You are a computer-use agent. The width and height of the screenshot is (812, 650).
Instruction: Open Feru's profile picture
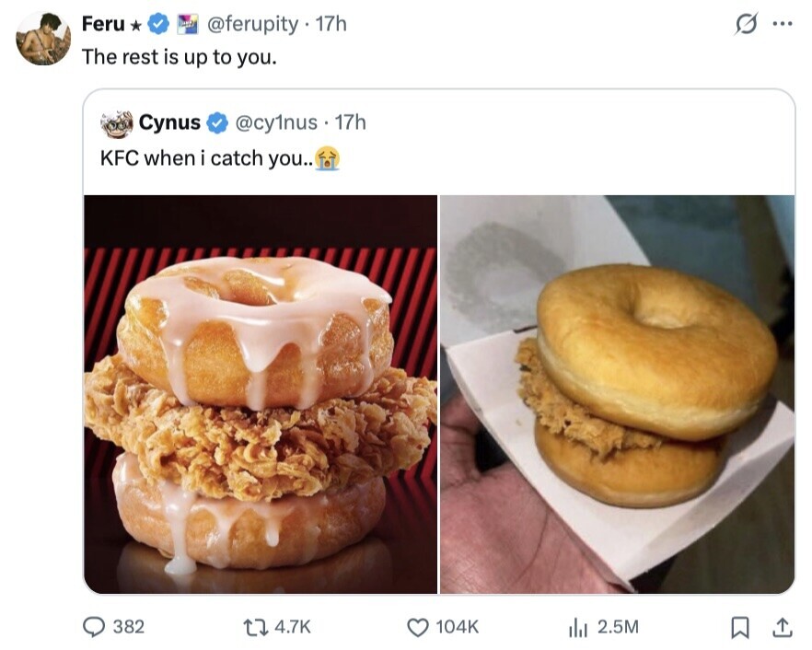point(43,39)
